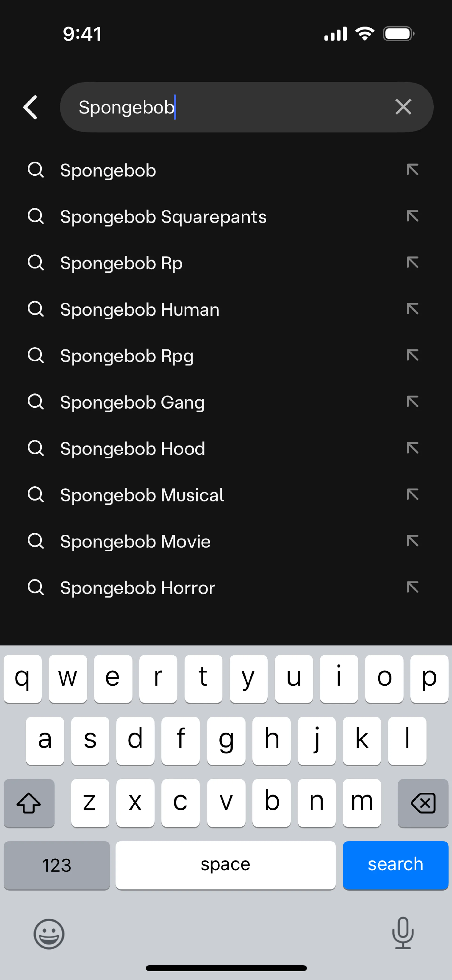Choose the Spongebob Gang suggestion
The width and height of the screenshot is (452, 980).
(x=132, y=402)
